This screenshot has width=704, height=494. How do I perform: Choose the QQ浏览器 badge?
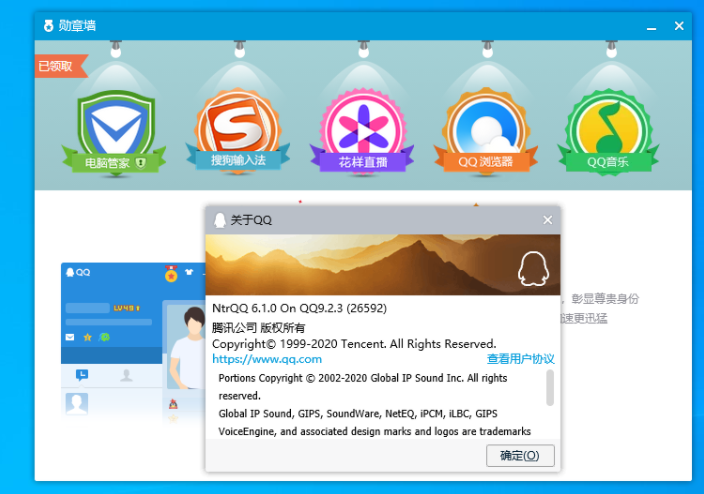486,127
